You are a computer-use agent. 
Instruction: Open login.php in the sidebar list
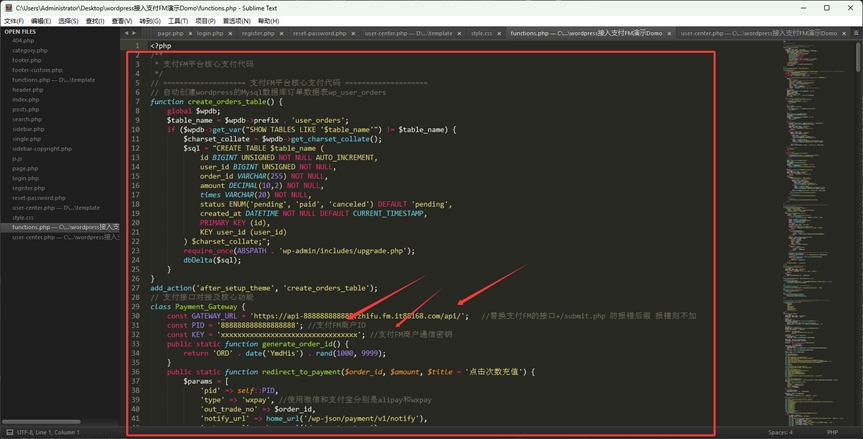(25, 179)
